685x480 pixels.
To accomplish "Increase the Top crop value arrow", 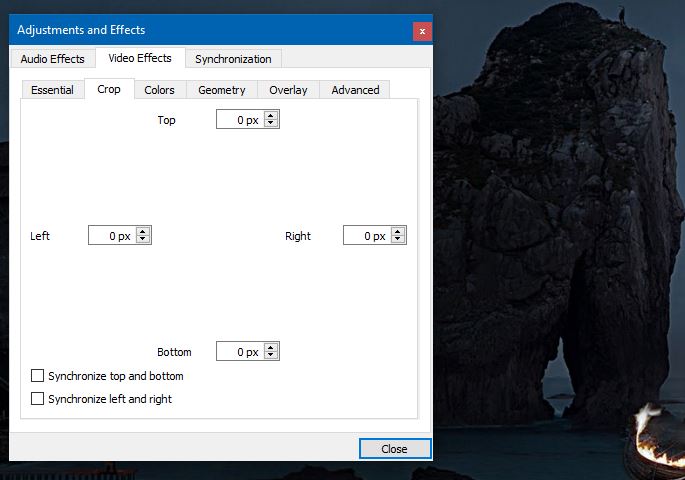I will point(271,115).
